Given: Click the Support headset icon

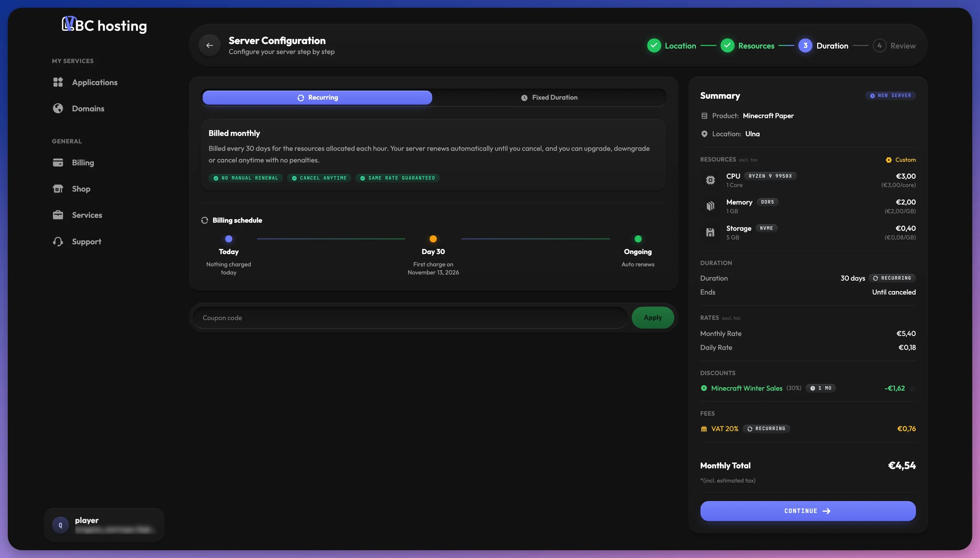Looking at the screenshot, I should 58,241.
